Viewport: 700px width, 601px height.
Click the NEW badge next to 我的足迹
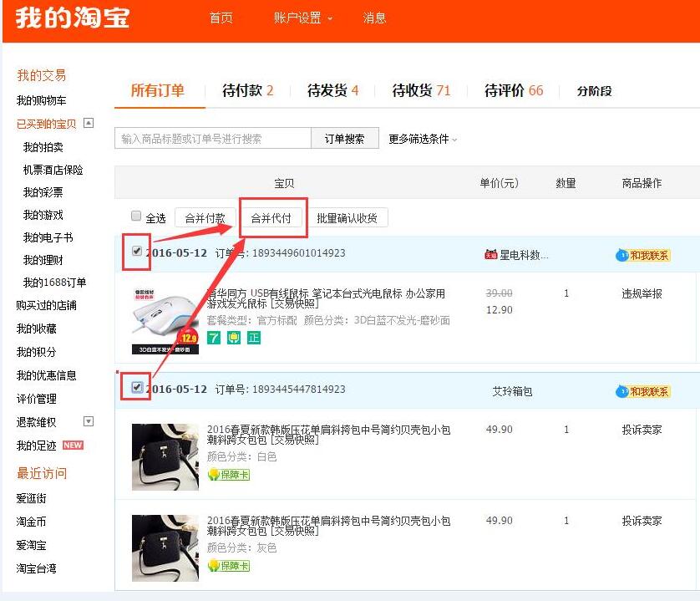click(x=74, y=446)
